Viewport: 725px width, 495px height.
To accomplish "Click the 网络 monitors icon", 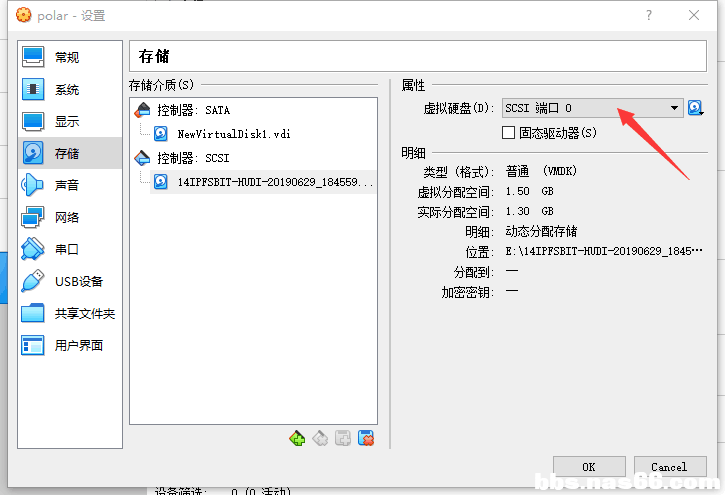I will click(x=32, y=217).
